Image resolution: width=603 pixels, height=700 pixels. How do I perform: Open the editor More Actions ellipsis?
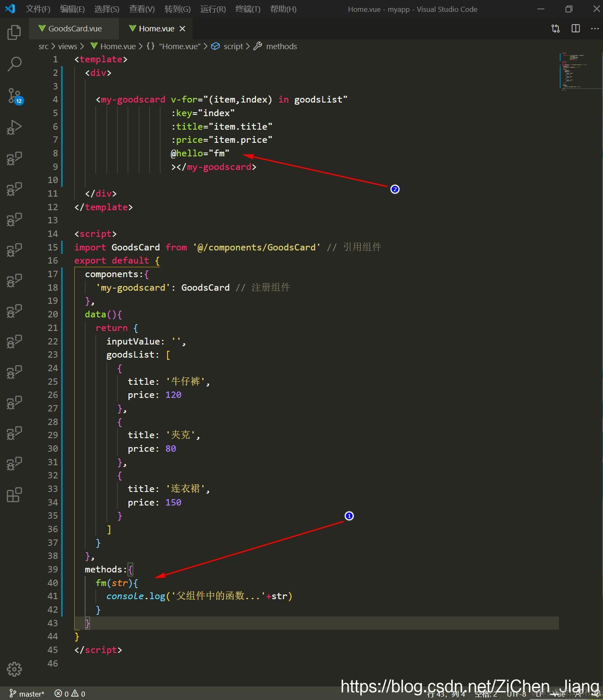595,28
